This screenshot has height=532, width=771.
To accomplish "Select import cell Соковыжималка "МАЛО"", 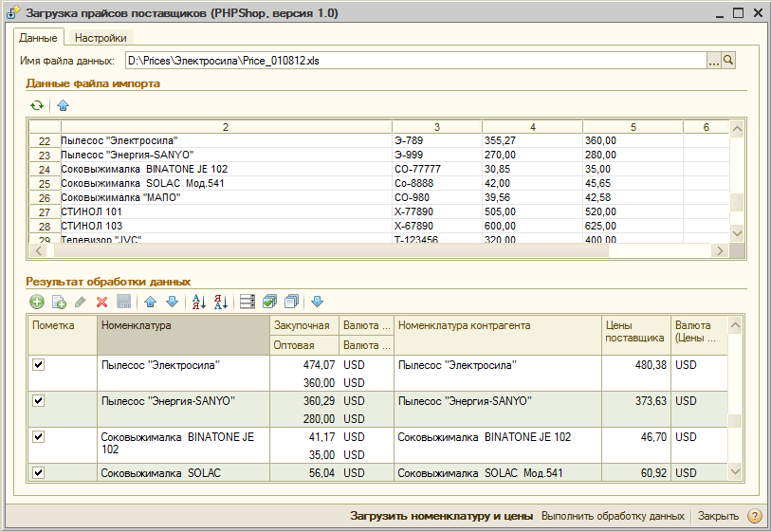I will click(x=227, y=197).
